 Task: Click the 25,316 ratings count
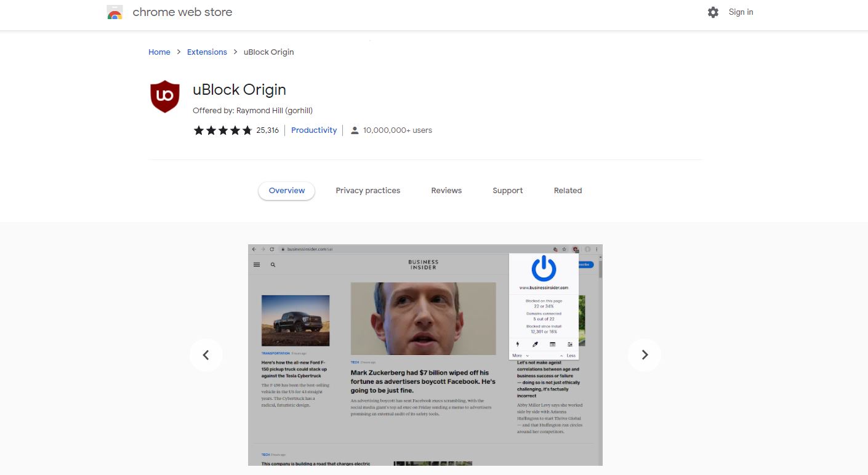click(268, 130)
